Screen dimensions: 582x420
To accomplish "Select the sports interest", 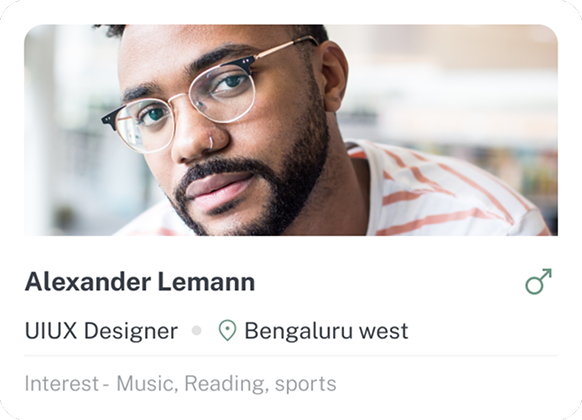I will tap(305, 385).
